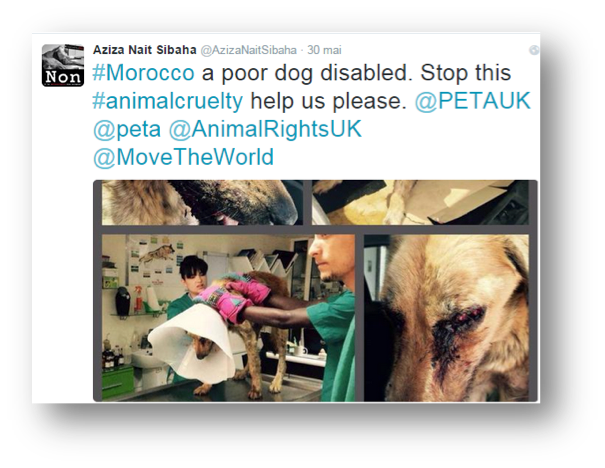The height and width of the screenshot is (468, 605).
Task: Open Aziza Nait Sibaha's profile avatar
Action: (x=63, y=65)
